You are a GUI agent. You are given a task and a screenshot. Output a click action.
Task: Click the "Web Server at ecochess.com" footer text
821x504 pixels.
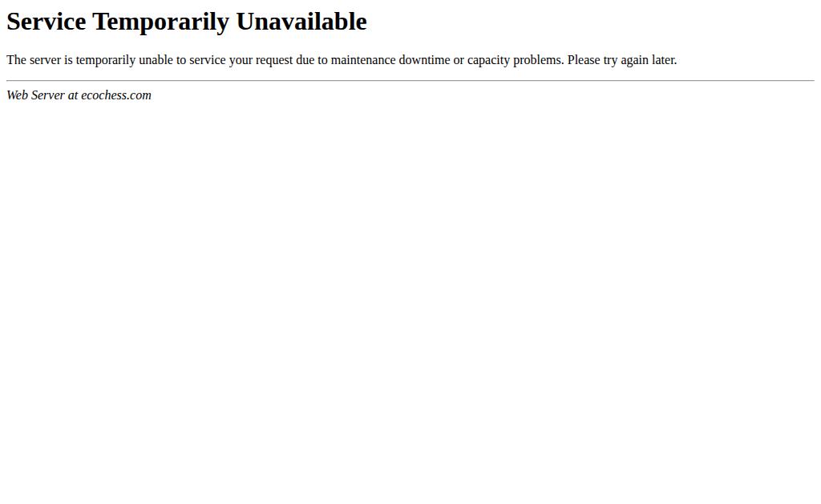[x=79, y=95]
